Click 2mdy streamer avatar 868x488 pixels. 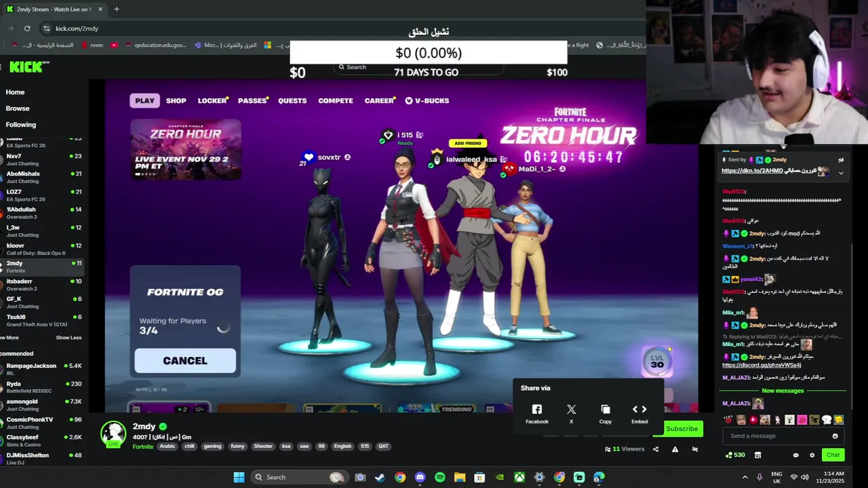(x=113, y=434)
